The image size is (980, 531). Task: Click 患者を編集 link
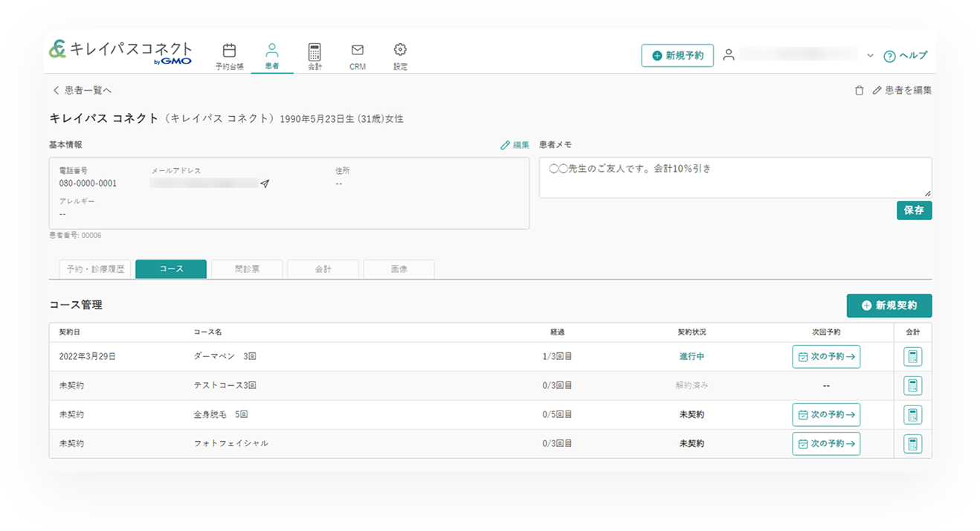902,91
